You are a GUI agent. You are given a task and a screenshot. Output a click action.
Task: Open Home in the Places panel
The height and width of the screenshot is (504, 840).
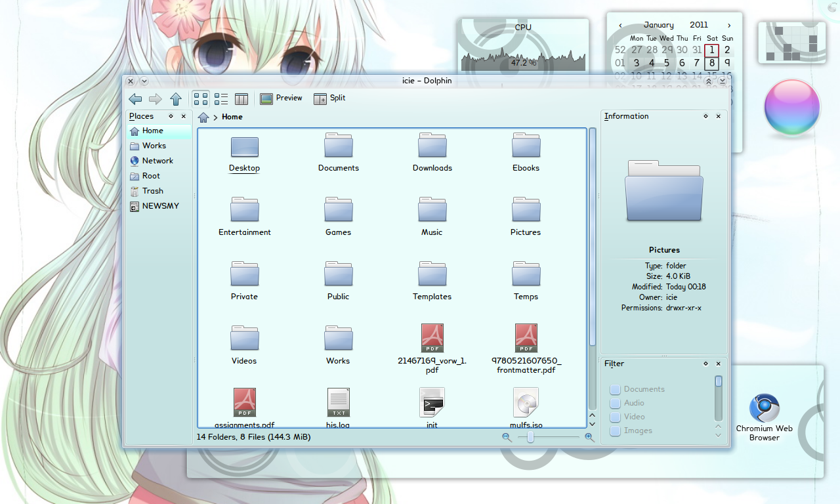tap(159, 131)
